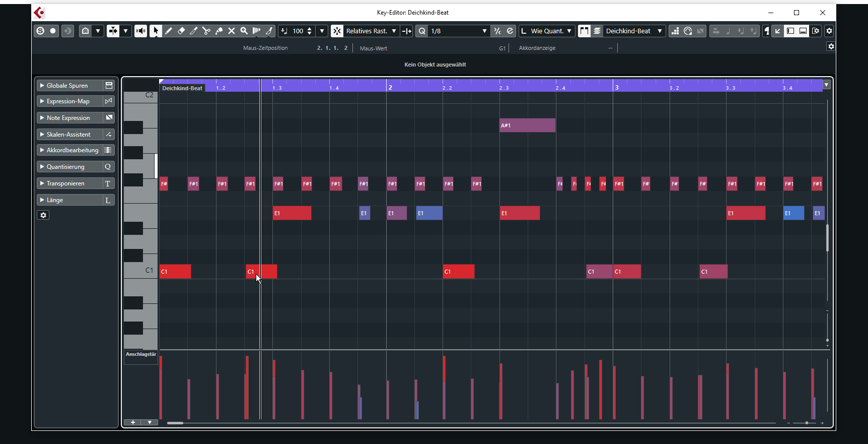Toggle Solo Editor button
868x444 pixels.
click(x=40, y=31)
